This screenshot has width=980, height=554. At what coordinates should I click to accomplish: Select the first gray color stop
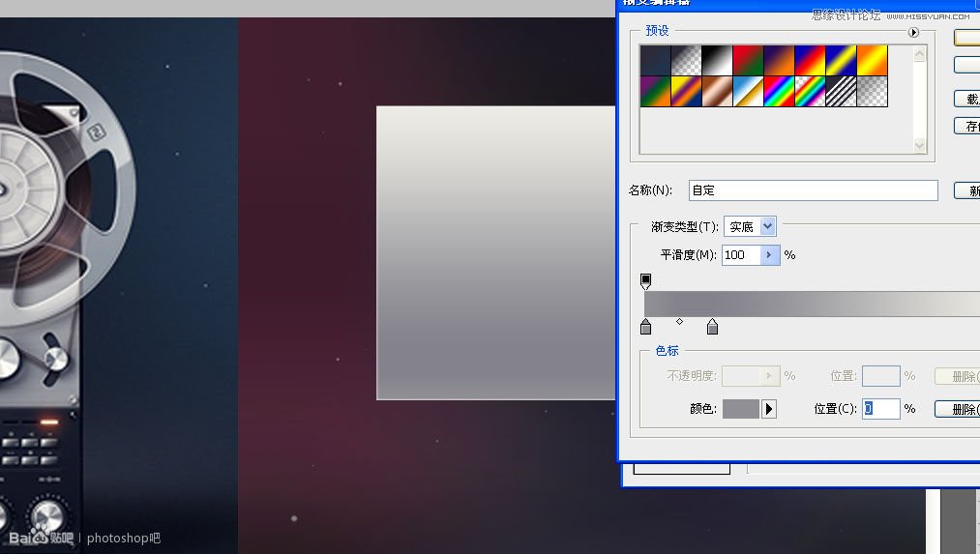tap(645, 327)
